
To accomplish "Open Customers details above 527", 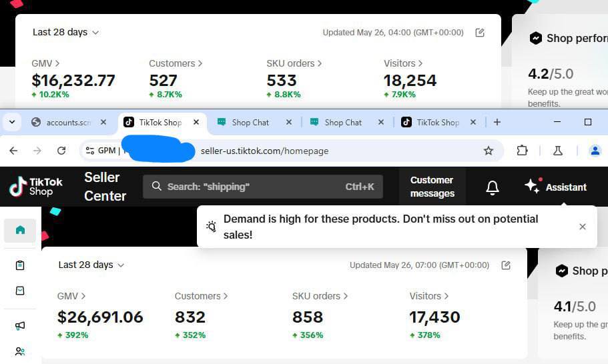I will pyautogui.click(x=176, y=63).
